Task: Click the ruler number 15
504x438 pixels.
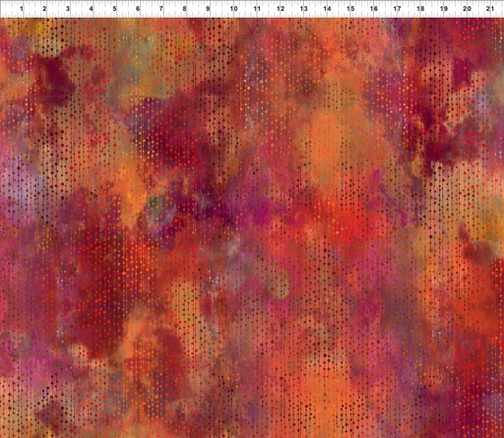Action: point(350,9)
